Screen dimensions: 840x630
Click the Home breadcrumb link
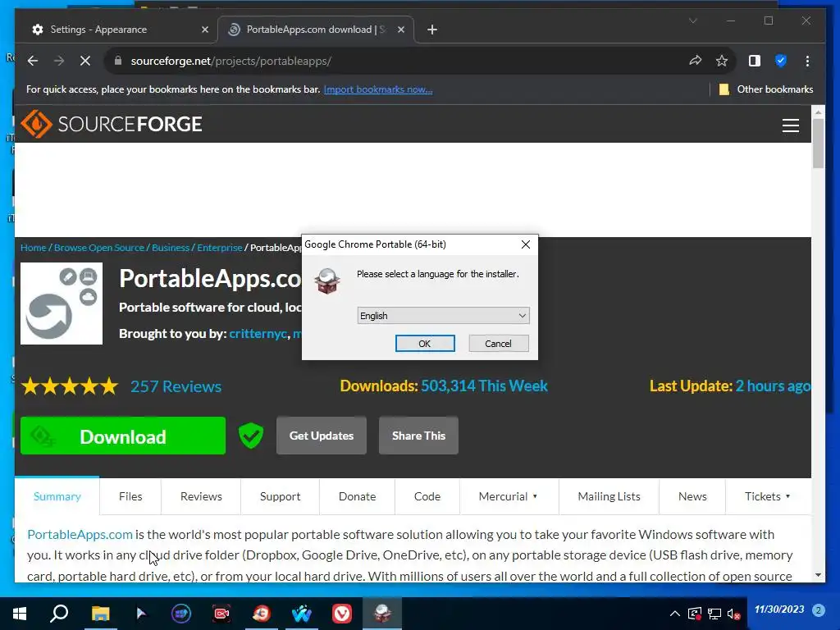[33, 248]
